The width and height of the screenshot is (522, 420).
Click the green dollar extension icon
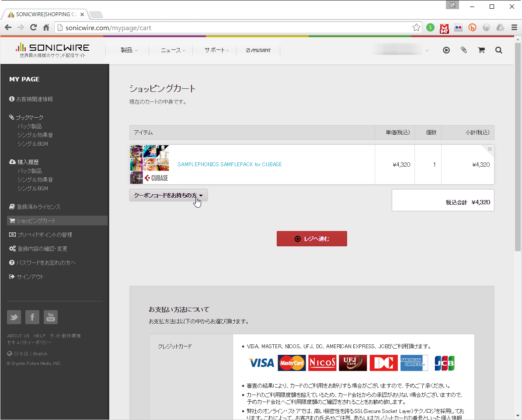click(430, 28)
